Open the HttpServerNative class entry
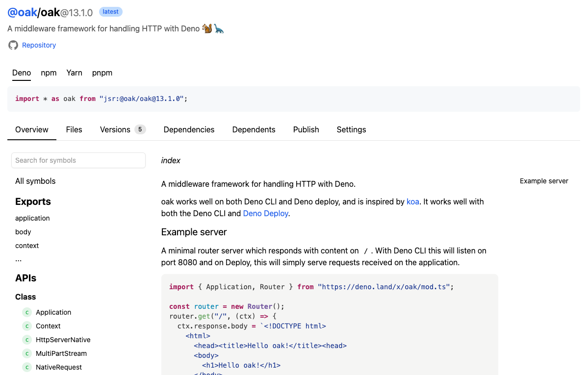The image size is (588, 375). (x=63, y=340)
